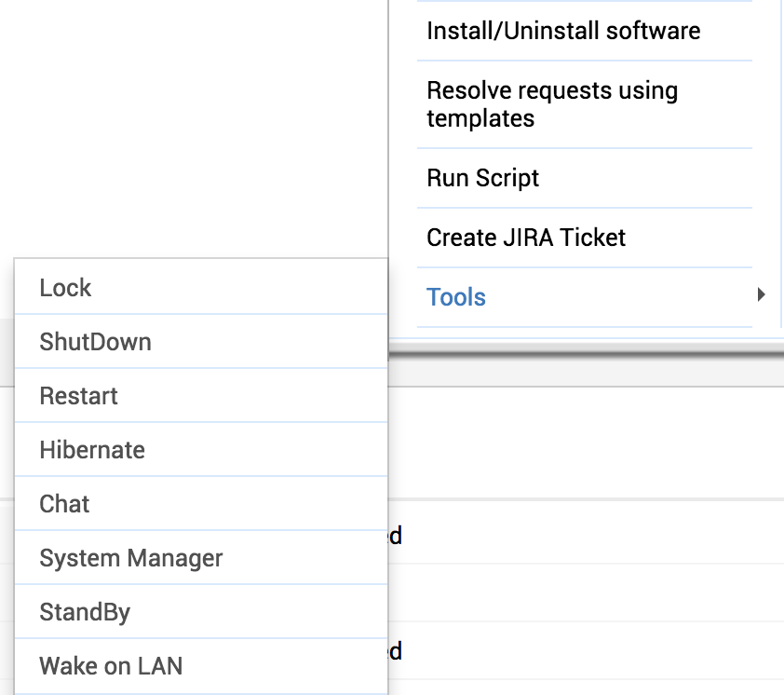Click Create JIRA Ticket
Viewport: 784px width, 695px height.
click(526, 238)
